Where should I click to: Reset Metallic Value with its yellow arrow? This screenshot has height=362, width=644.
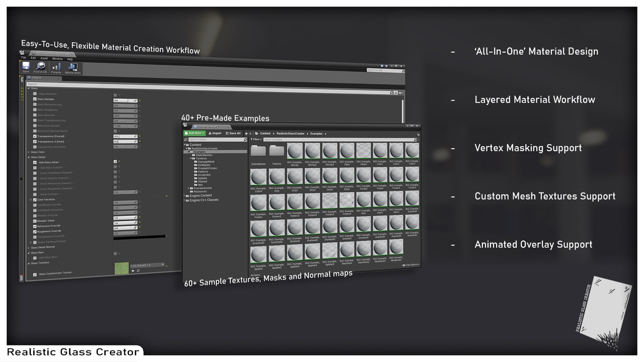coord(139,218)
